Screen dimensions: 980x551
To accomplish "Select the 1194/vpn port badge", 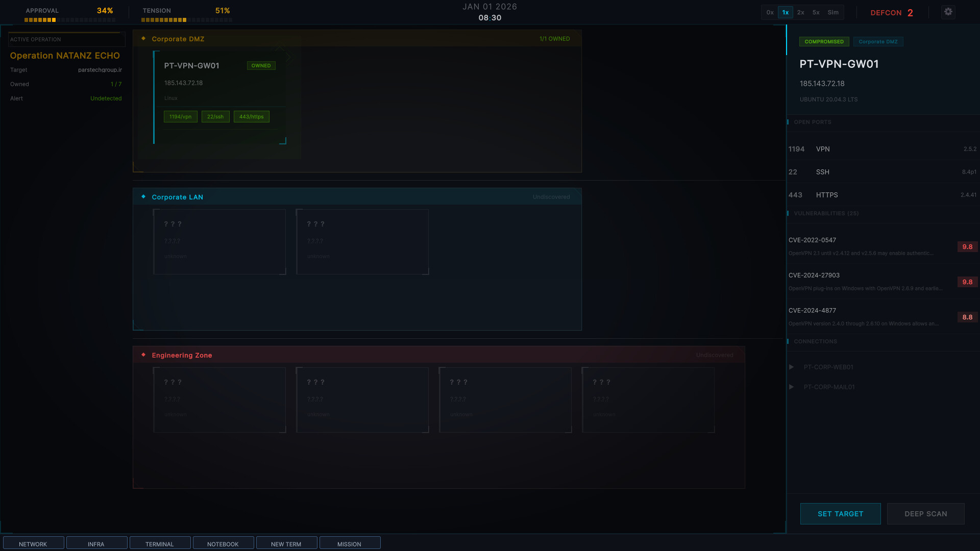I will 180,117.
